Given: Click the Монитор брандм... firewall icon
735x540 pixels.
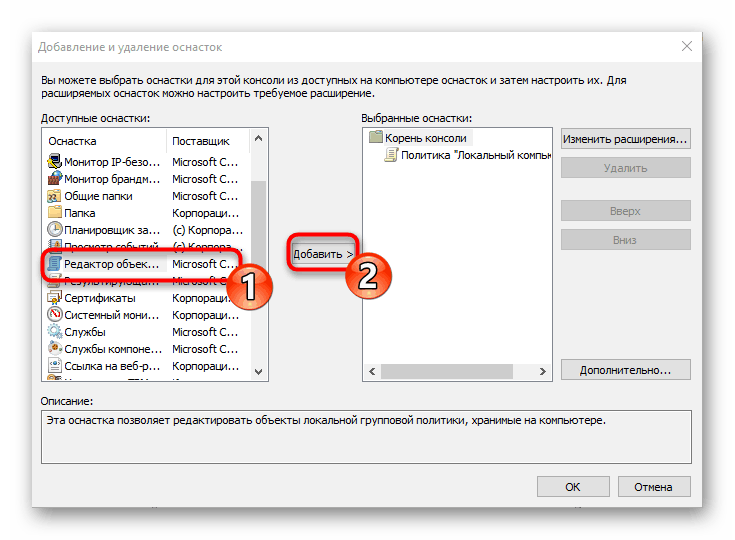Looking at the screenshot, I should pyautogui.click(x=55, y=179).
